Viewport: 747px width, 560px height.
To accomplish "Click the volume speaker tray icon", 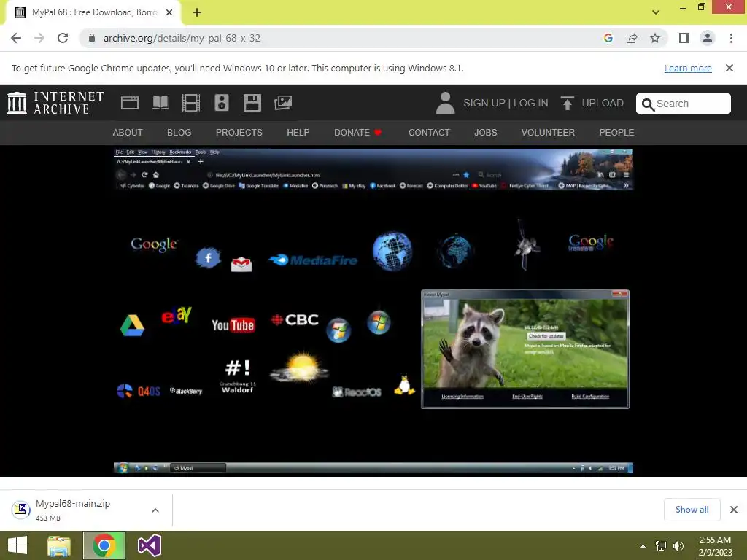I will coord(678,546).
